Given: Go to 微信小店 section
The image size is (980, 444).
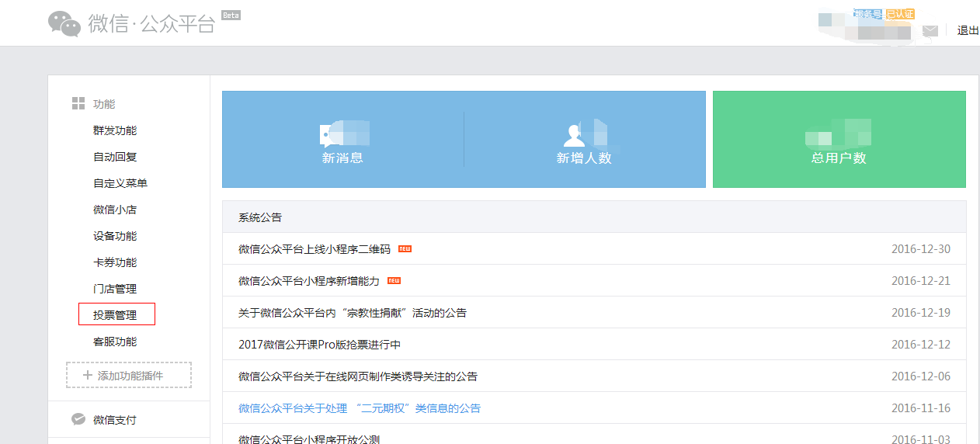Looking at the screenshot, I should coord(115,210).
